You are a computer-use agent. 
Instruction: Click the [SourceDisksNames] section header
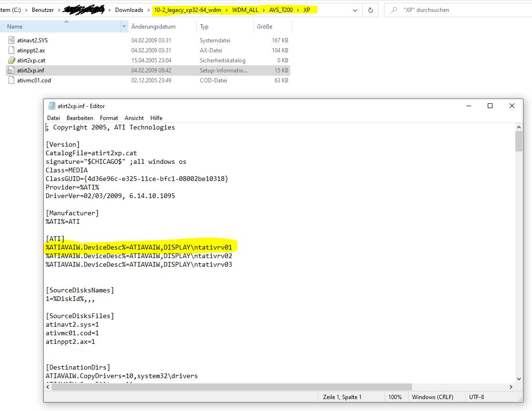pos(80,290)
